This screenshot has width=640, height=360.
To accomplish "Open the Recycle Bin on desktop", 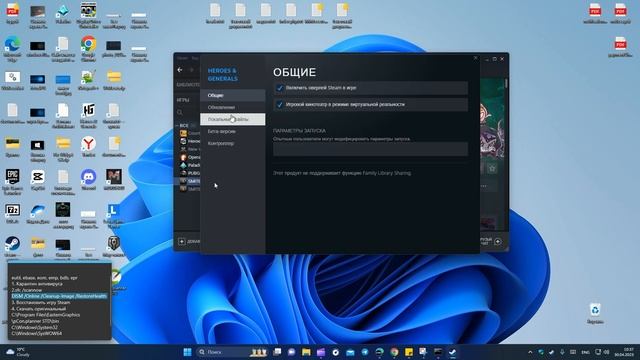I will (595, 313).
